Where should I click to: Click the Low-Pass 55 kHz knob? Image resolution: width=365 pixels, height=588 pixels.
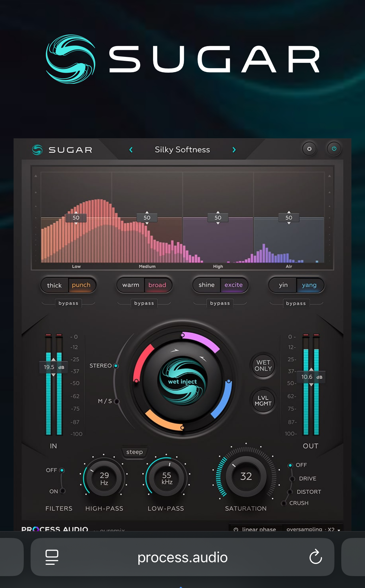(167, 478)
